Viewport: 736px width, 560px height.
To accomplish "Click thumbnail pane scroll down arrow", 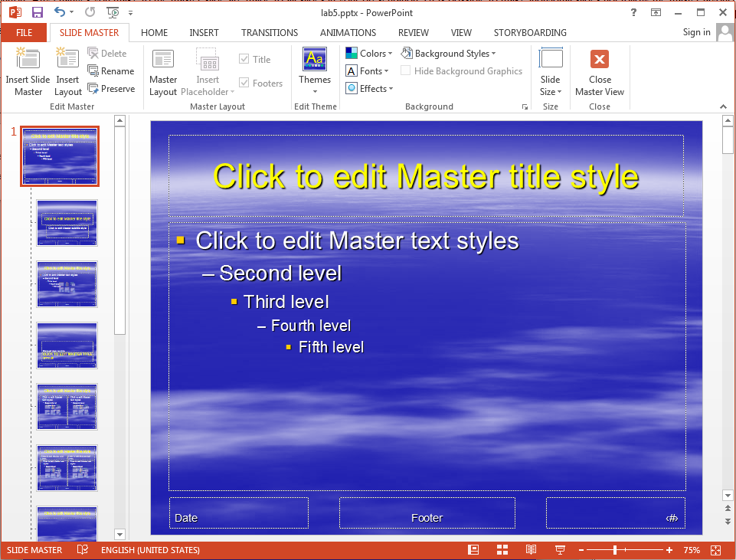I will [x=119, y=534].
